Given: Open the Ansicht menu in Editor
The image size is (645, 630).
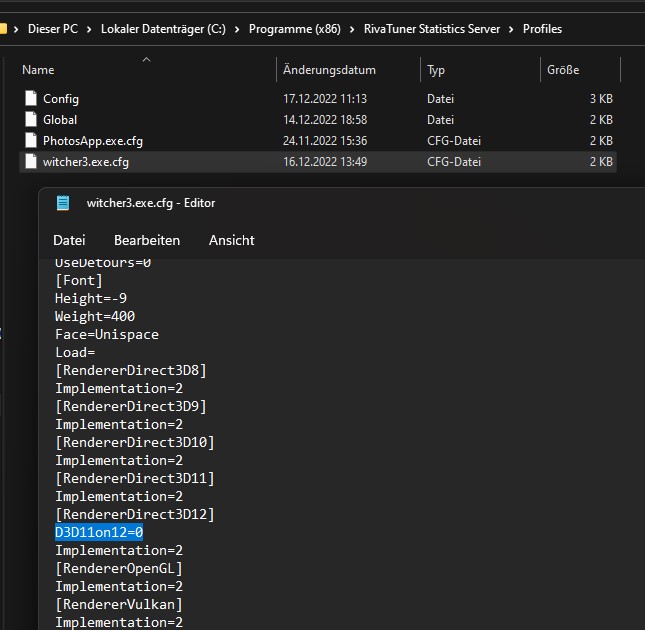Looking at the screenshot, I should coord(232,240).
